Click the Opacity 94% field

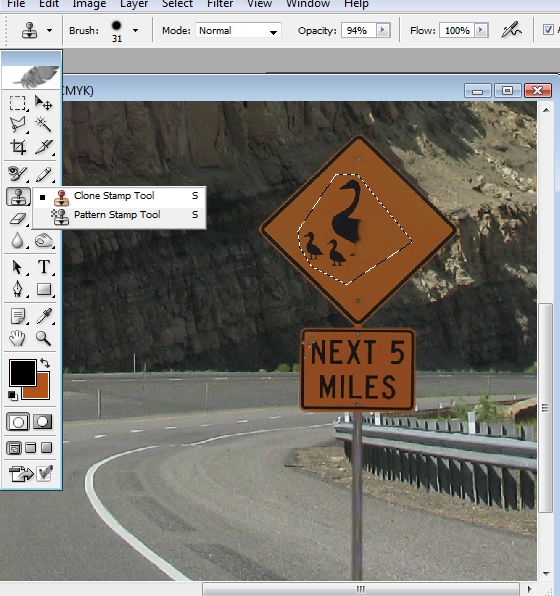click(359, 30)
